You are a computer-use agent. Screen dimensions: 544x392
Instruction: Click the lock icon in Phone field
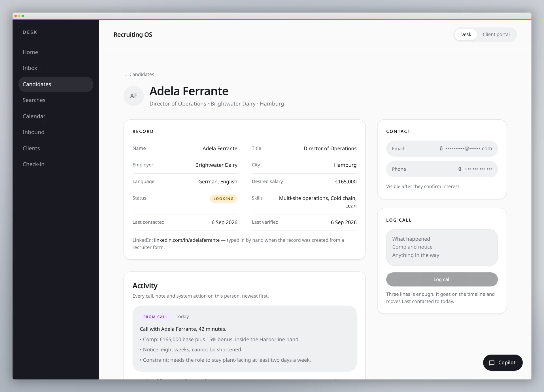click(460, 169)
